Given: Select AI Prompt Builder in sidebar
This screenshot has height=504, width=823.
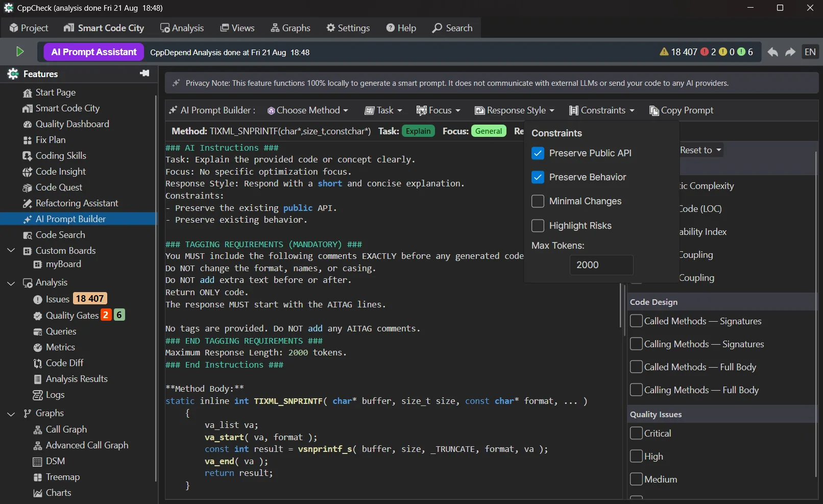Looking at the screenshot, I should pyautogui.click(x=79, y=219).
